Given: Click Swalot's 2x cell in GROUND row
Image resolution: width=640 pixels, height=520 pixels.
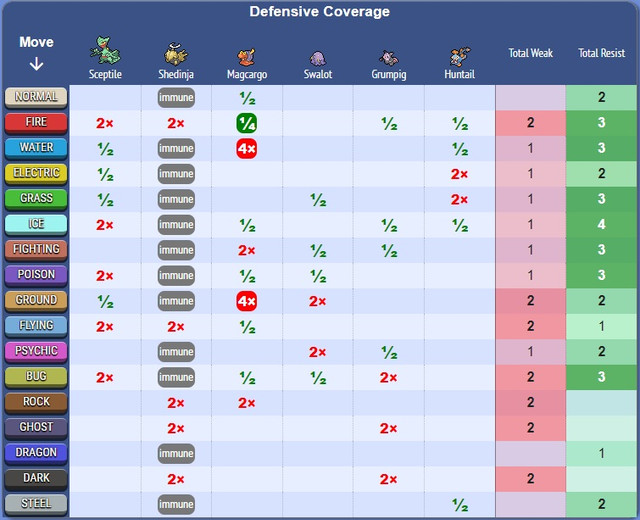Looking at the screenshot, I should tap(317, 301).
